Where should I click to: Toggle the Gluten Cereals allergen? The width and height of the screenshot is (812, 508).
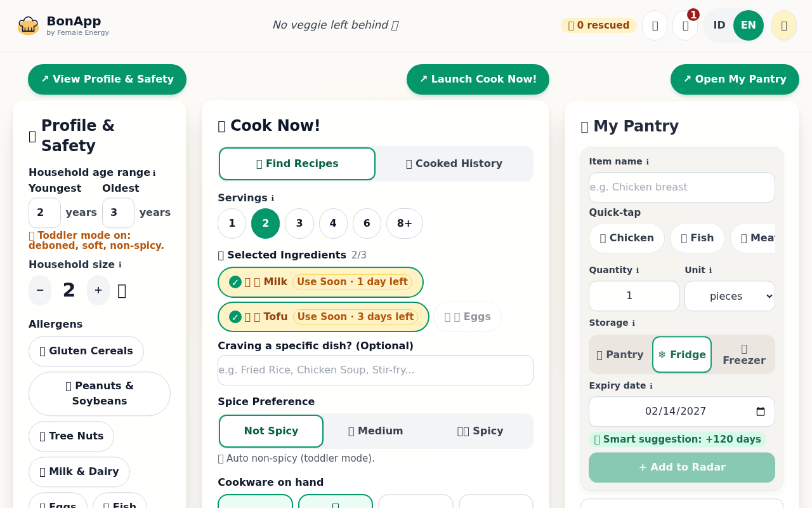coord(86,351)
